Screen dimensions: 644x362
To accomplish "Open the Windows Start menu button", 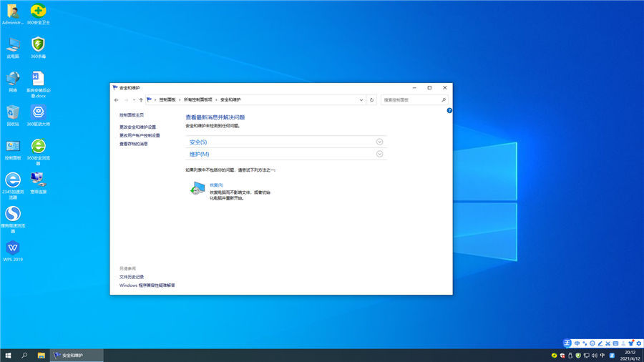I will [9, 356].
